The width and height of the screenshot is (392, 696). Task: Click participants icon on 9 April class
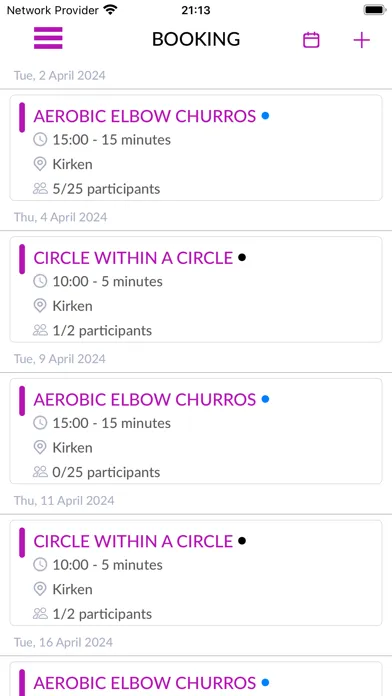click(x=40, y=472)
